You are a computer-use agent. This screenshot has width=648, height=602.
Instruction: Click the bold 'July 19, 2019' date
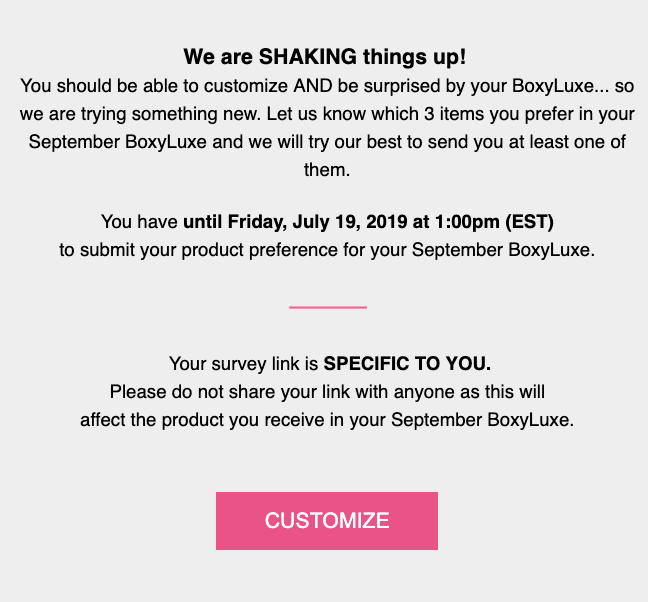pos(350,222)
